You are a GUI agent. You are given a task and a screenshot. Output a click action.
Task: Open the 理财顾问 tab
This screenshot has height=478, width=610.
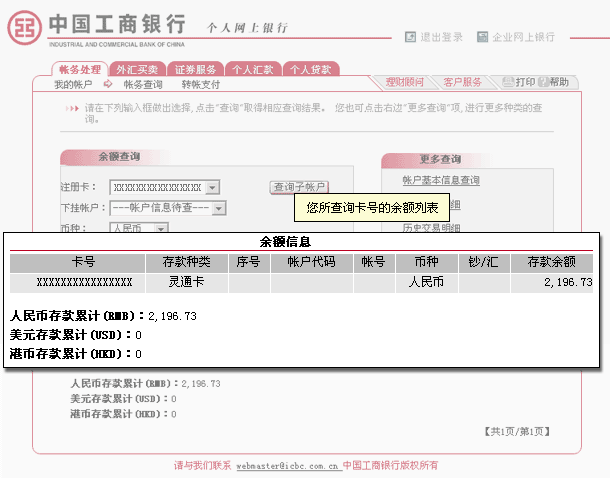pos(405,82)
